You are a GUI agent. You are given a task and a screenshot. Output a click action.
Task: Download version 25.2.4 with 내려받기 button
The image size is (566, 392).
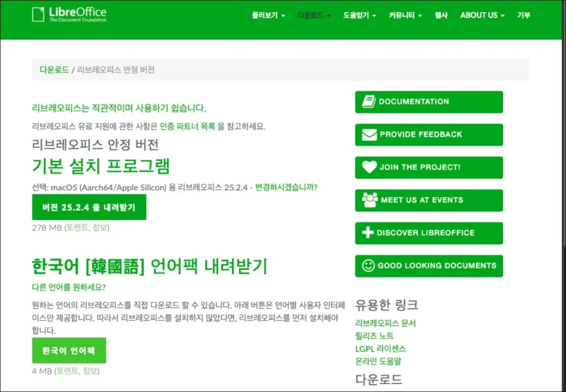click(89, 207)
